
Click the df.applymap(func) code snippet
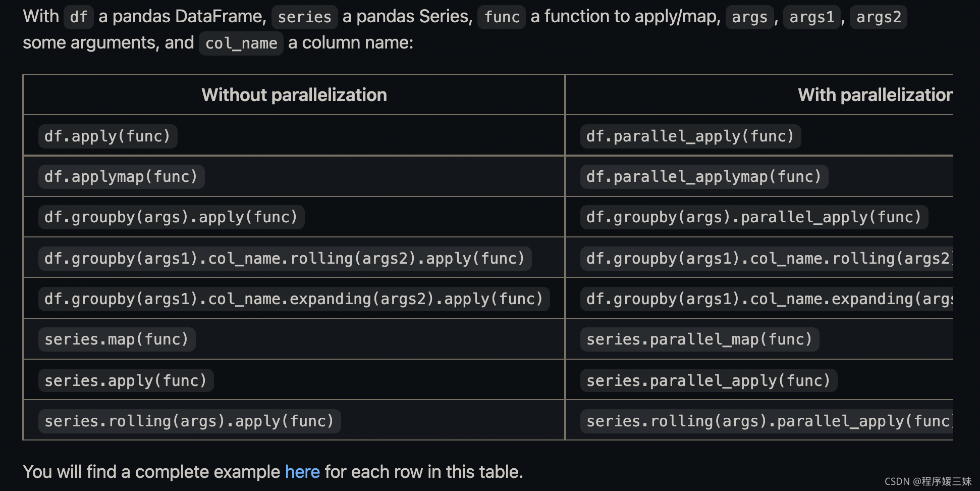tap(121, 177)
